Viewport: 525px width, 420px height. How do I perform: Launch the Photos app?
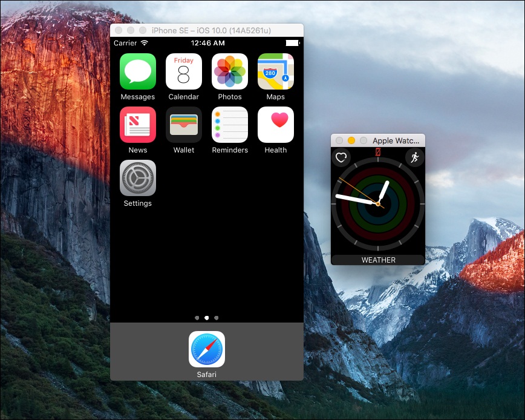click(230, 71)
